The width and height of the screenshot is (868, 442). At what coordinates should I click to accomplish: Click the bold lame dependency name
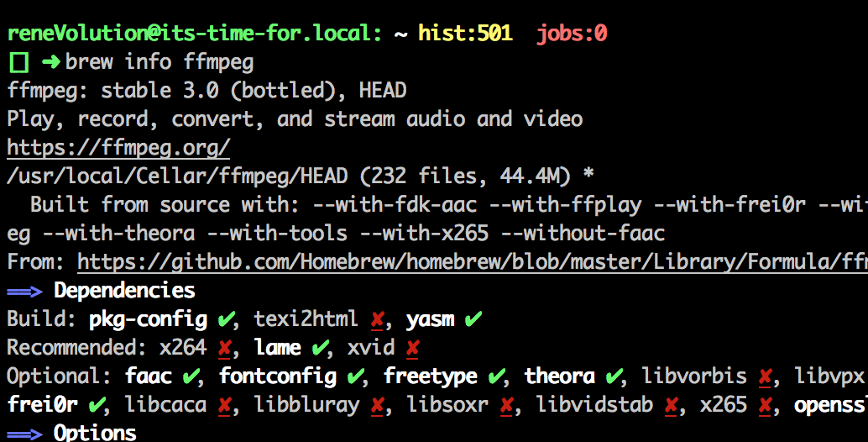point(277,349)
